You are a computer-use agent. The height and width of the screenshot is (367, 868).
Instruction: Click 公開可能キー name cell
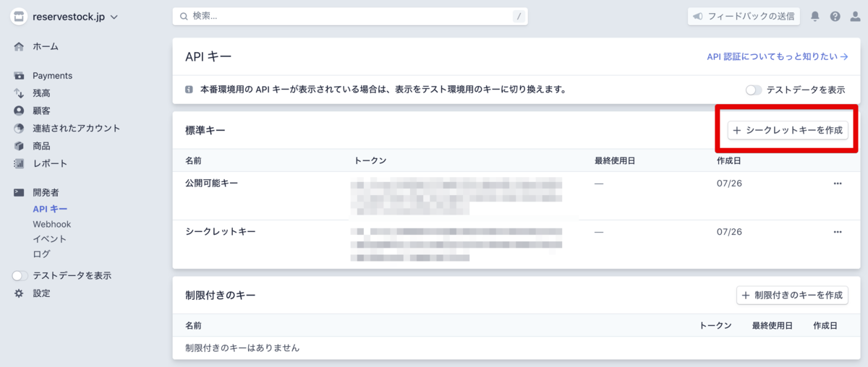pyautogui.click(x=211, y=183)
